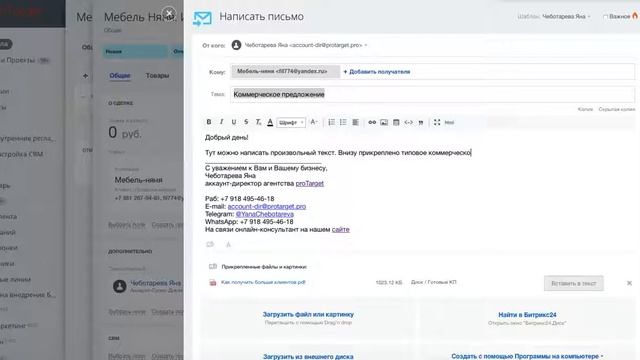
Task: Select the Товары tab in deal card
Action: [157, 76]
